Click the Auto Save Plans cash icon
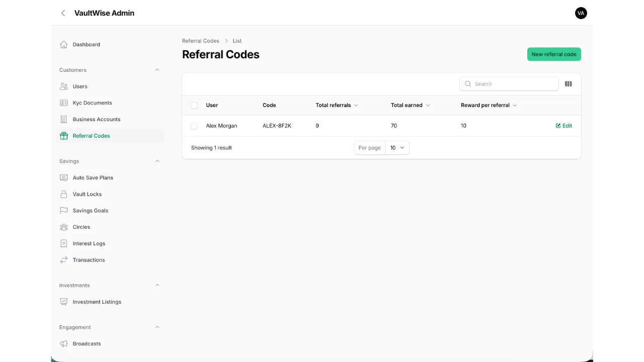 coord(64,177)
